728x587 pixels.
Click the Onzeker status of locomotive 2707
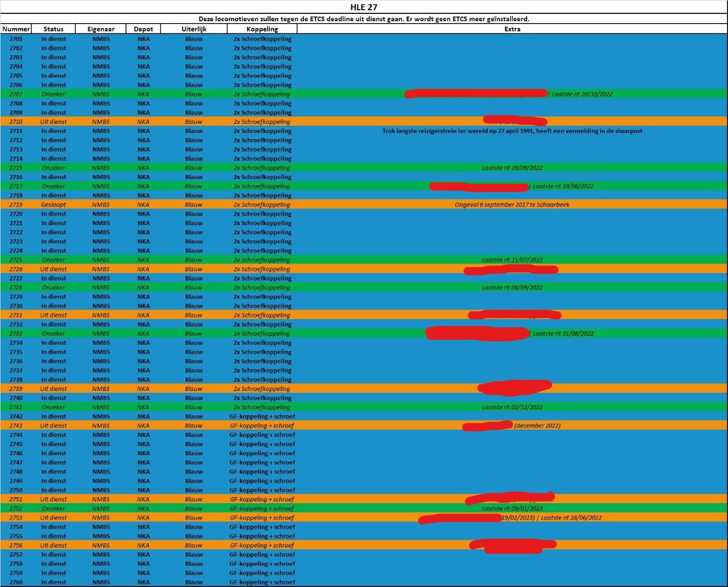[53, 94]
